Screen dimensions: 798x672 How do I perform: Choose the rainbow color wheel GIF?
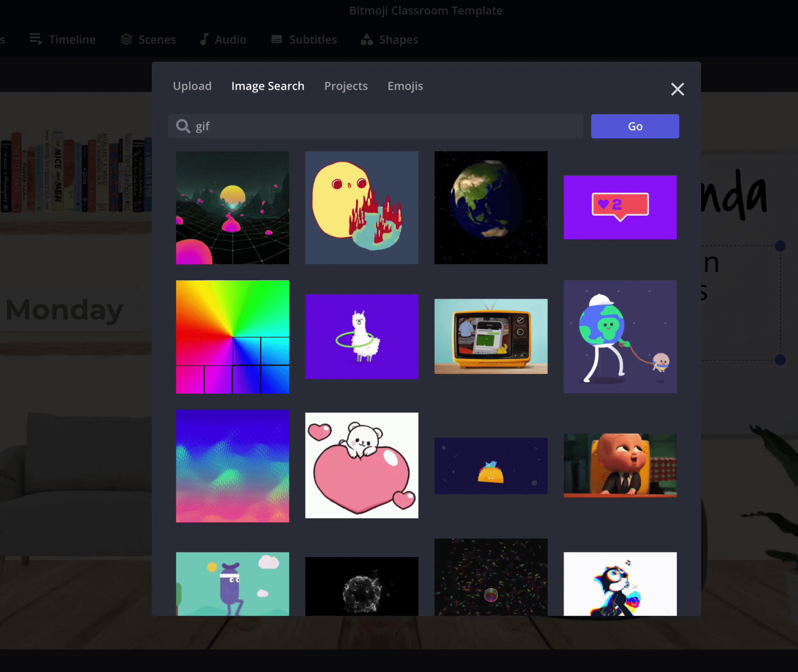tap(232, 337)
